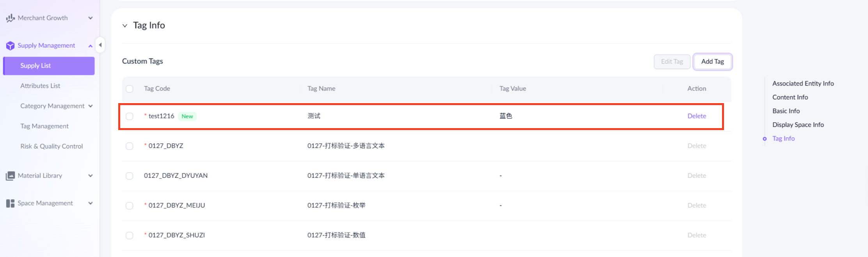Screen dimensions: 868x257
Task: Click the blue tag value 蓝色 of test1216
Action: pyautogui.click(x=506, y=116)
